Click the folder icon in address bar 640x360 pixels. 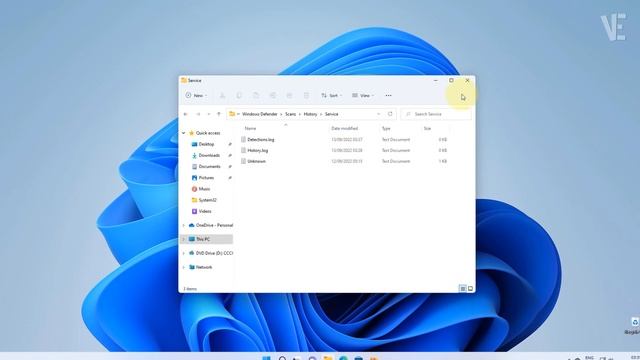click(232, 114)
